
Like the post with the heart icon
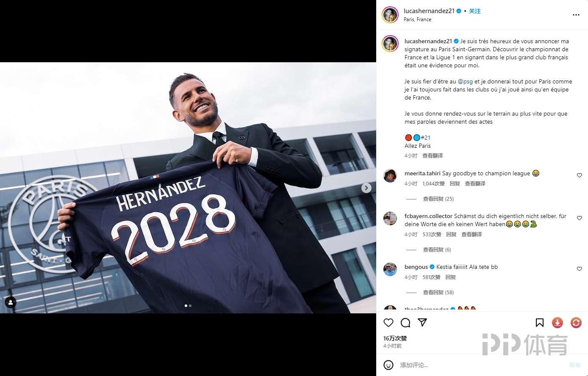pos(388,323)
